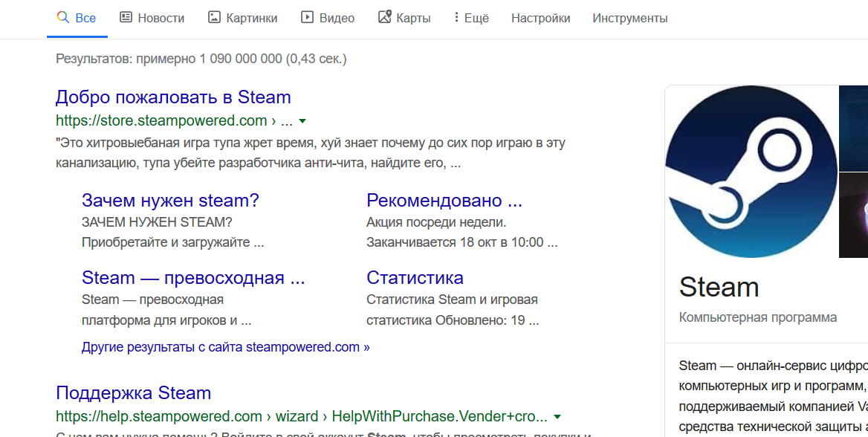Click the ЗАЧЕМ НУЖЕН STEAM? snippet text
The height and width of the screenshot is (437, 868).
click(x=158, y=222)
